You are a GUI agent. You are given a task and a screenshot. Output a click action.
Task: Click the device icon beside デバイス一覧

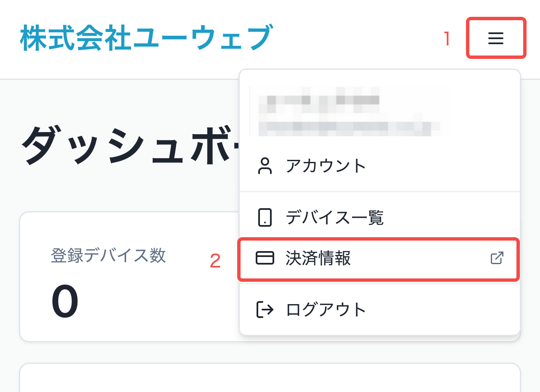tap(265, 217)
